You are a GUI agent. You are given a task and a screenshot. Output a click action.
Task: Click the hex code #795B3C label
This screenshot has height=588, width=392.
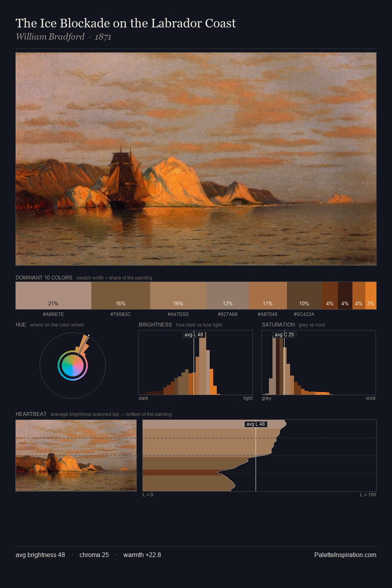click(x=121, y=314)
